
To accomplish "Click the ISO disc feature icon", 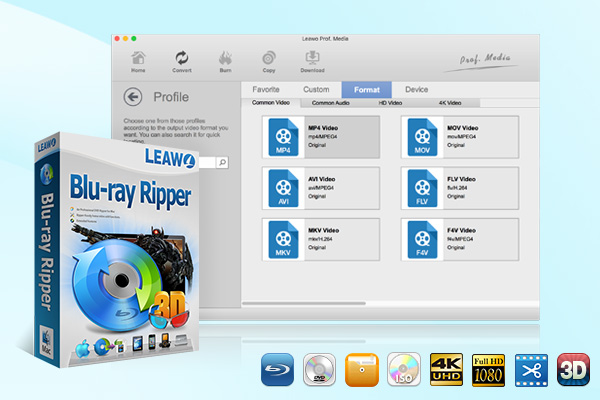I will pos(404,369).
